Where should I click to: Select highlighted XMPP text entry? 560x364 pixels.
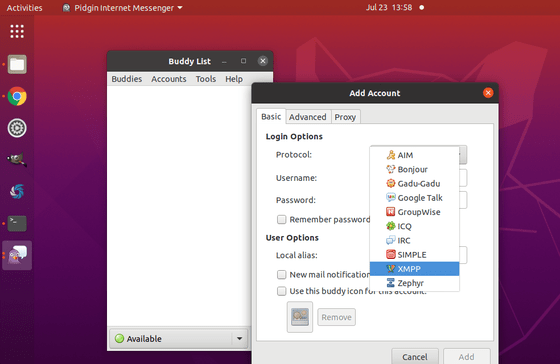[409, 269]
